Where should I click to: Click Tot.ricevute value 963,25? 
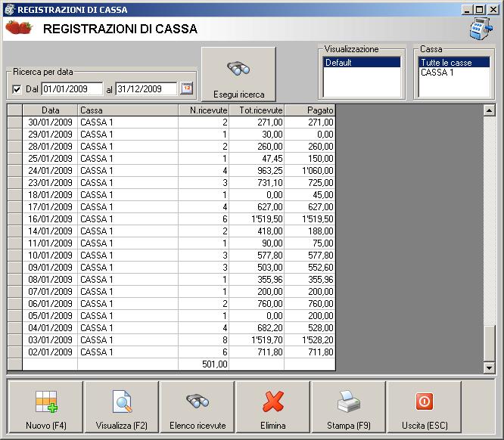pyautogui.click(x=257, y=171)
